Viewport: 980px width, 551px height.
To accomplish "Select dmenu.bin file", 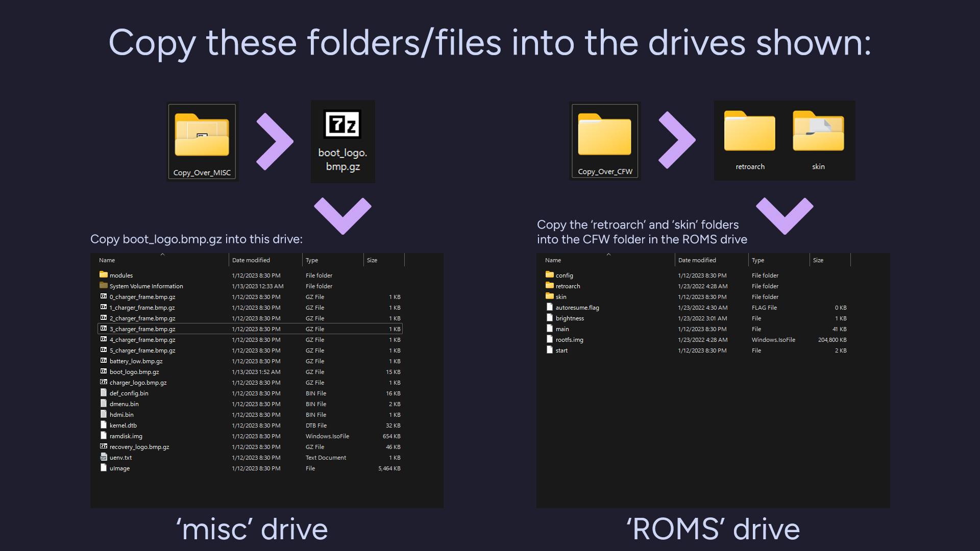I will pos(250,404).
